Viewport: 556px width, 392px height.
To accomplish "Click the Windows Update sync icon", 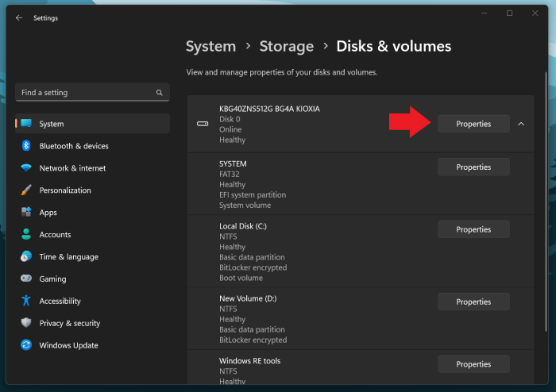I will 26,345.
